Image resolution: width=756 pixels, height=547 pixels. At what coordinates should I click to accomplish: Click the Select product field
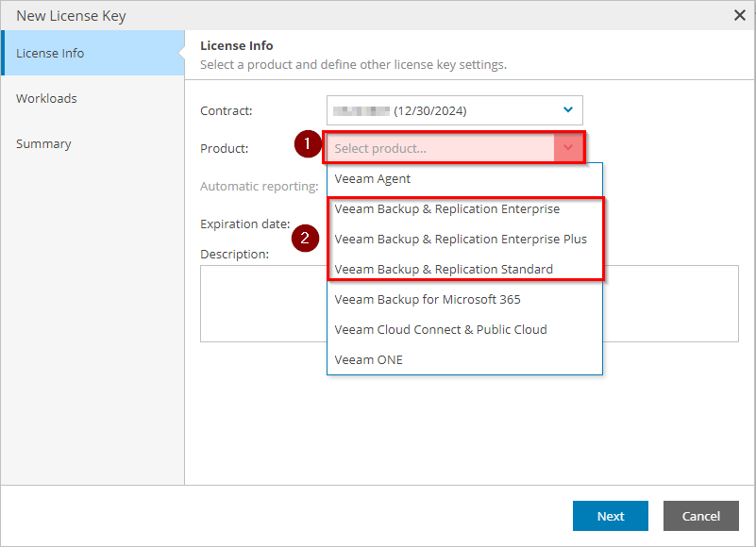pos(454,147)
